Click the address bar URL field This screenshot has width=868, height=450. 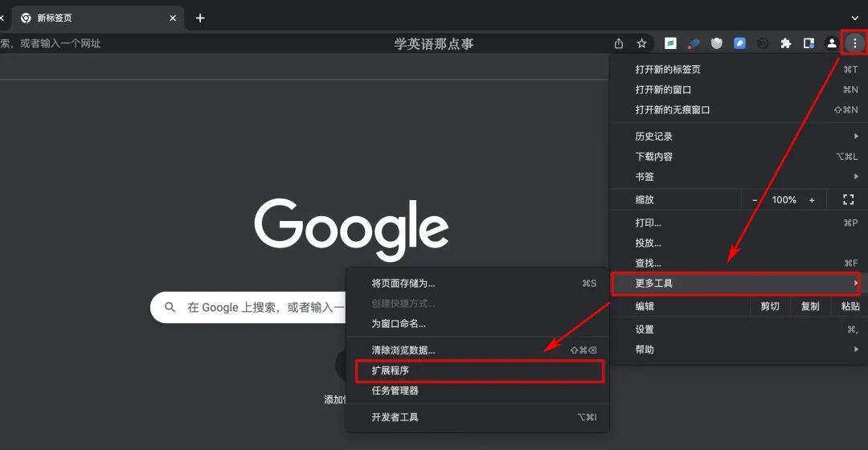click(305, 43)
